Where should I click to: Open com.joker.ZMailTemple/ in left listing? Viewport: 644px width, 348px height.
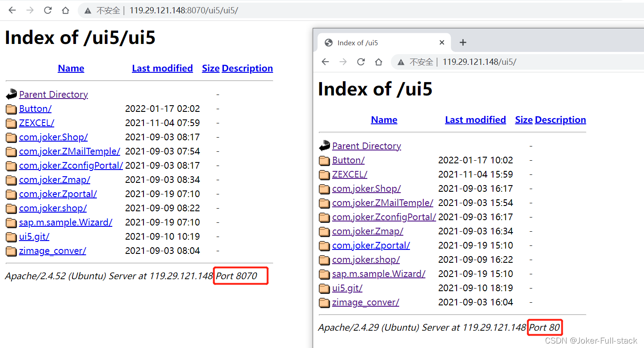click(x=69, y=151)
